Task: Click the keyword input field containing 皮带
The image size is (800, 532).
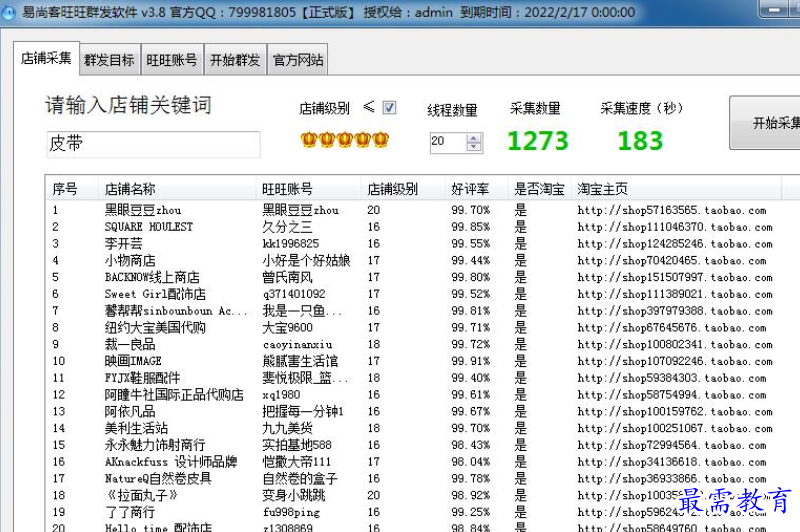Action: coord(153,144)
